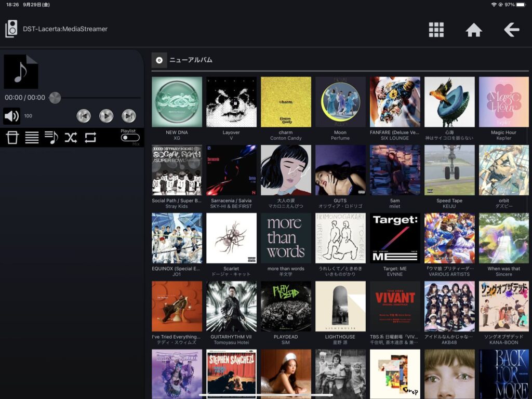This screenshot has width=532, height=399.
Task: Open the NEW DNA album by XG
Action: 177,102
